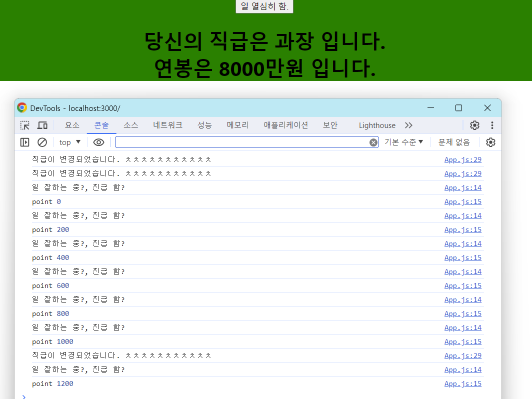Open App.js:15 link for point 800
Image resolution: width=532 pixels, height=399 pixels.
tap(463, 313)
